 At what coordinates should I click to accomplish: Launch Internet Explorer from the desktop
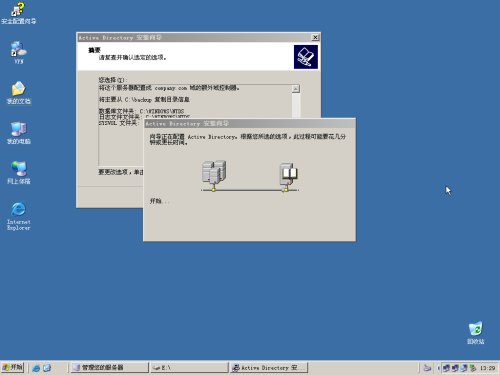click(x=19, y=216)
